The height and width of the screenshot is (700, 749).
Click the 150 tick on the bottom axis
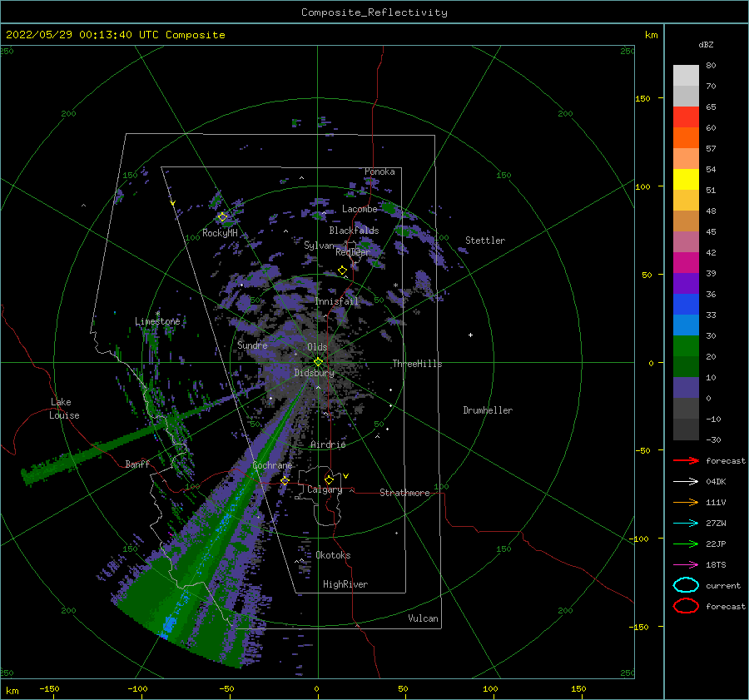[x=578, y=688]
